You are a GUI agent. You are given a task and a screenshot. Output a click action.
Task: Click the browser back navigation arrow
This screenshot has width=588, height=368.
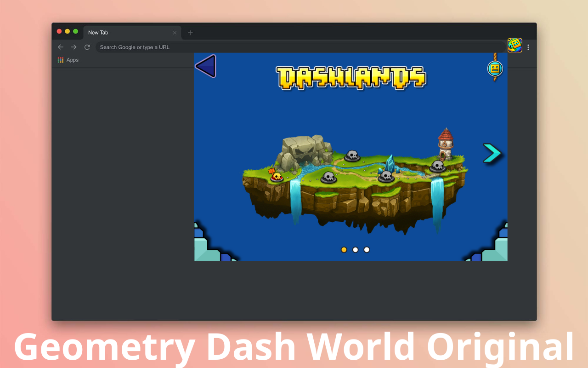click(60, 46)
